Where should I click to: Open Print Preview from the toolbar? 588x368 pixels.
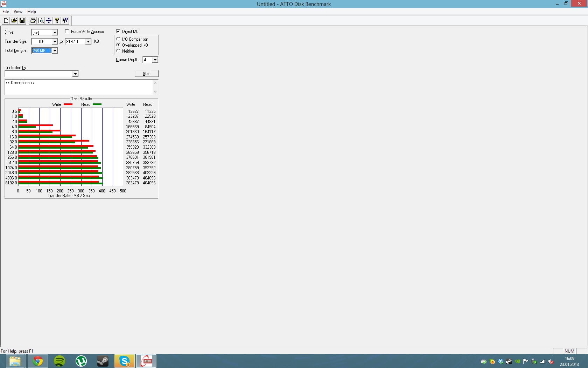(x=41, y=21)
